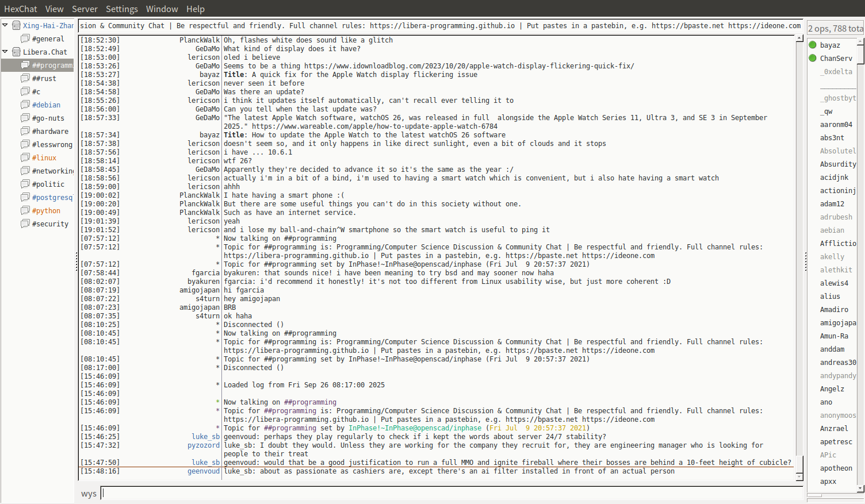Click the wys nickname button
Screen dimensions: 865x504
point(89,494)
